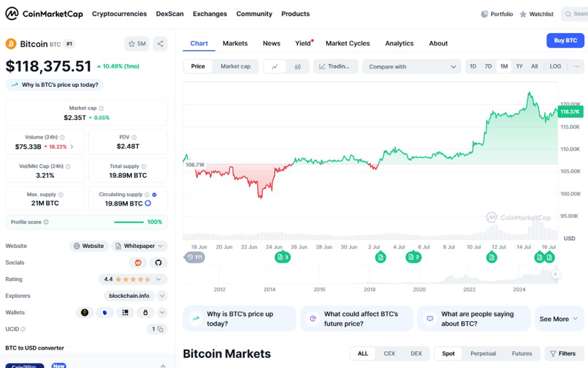588x368 pixels.
Task: Click the Search input field
Action: [x=574, y=14]
